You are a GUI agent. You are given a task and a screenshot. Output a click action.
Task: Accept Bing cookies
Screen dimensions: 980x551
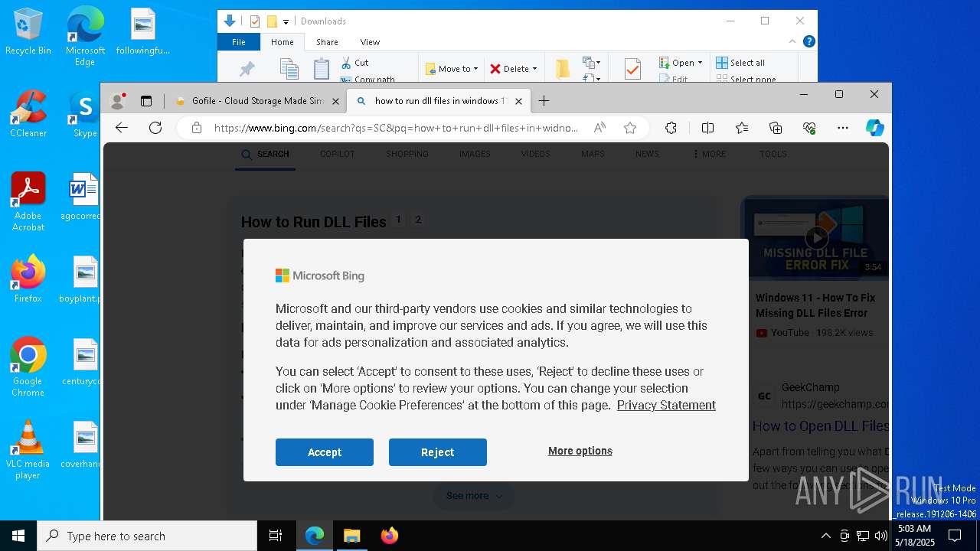(325, 452)
